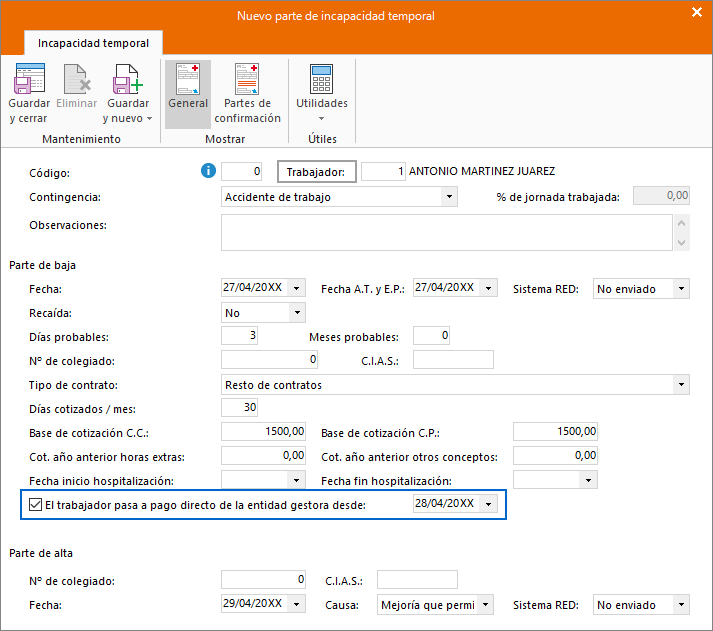Click the blue info icon beside Código
This screenshot has height=631, width=713.
tap(208, 171)
